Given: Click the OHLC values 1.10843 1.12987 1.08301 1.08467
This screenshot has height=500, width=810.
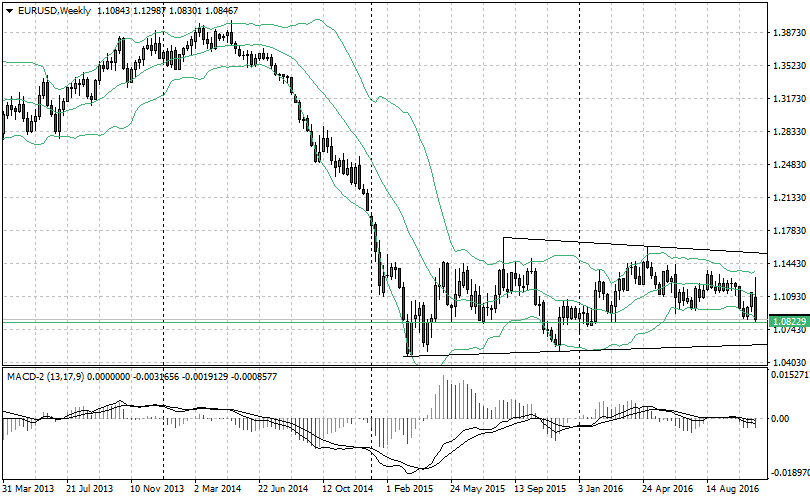Looking at the screenshot, I should pyautogui.click(x=167, y=10).
